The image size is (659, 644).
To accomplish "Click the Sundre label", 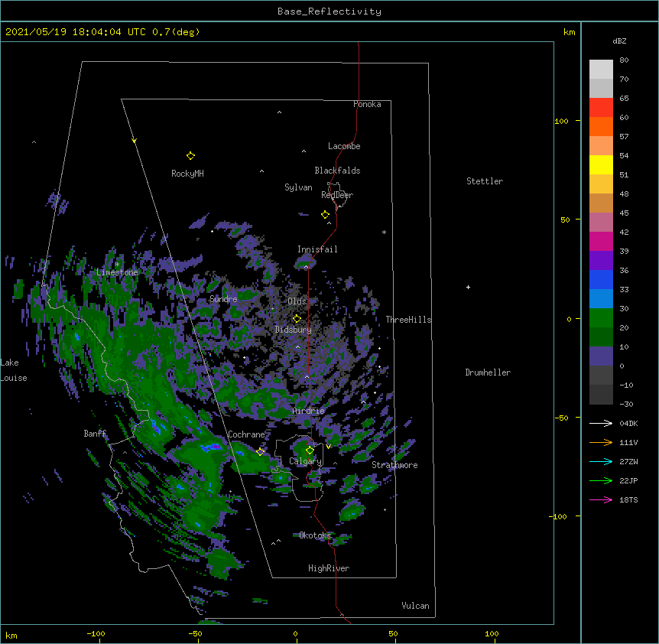I will click(223, 299).
